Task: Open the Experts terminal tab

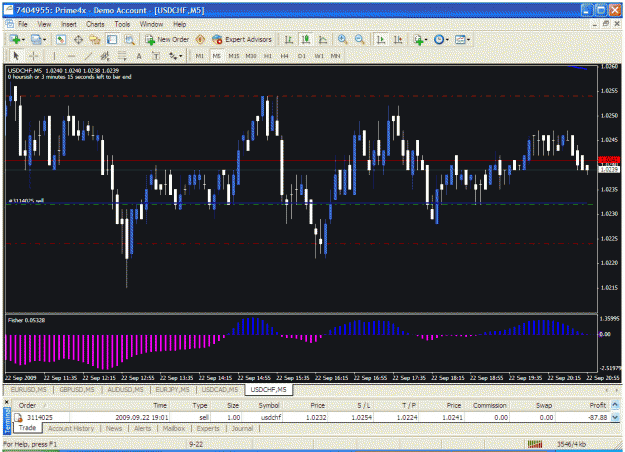Action: point(208,428)
